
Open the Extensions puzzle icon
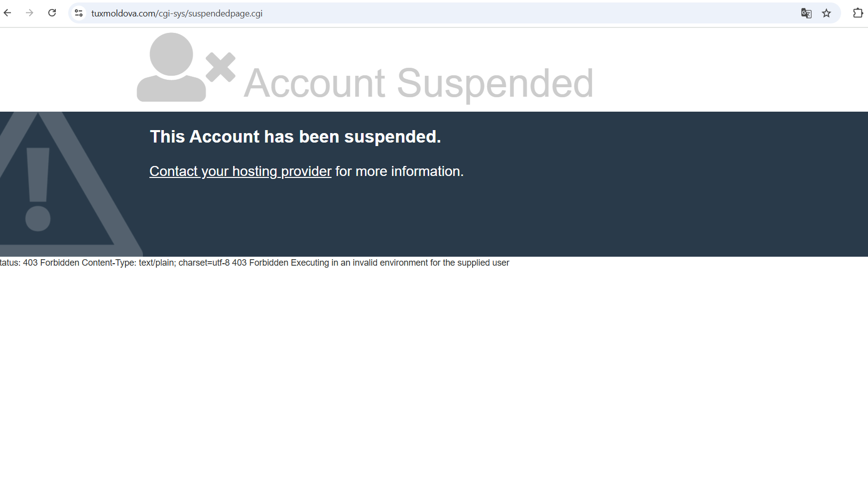[858, 13]
